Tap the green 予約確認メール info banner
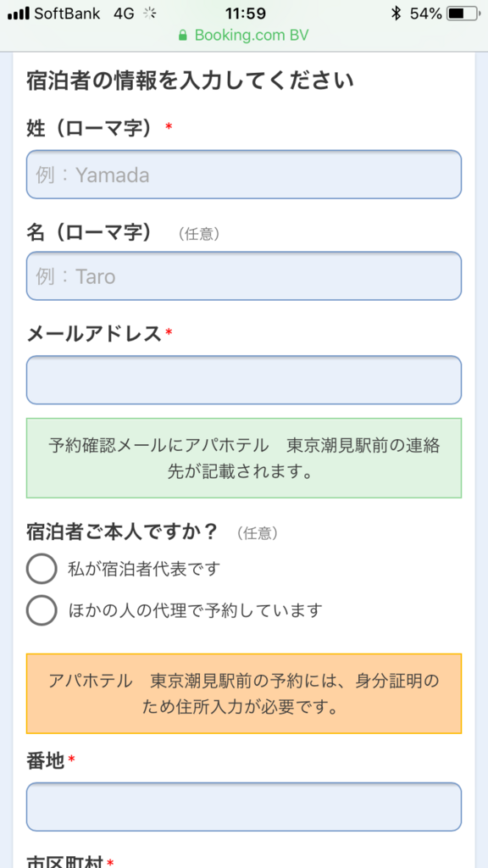 click(x=244, y=459)
